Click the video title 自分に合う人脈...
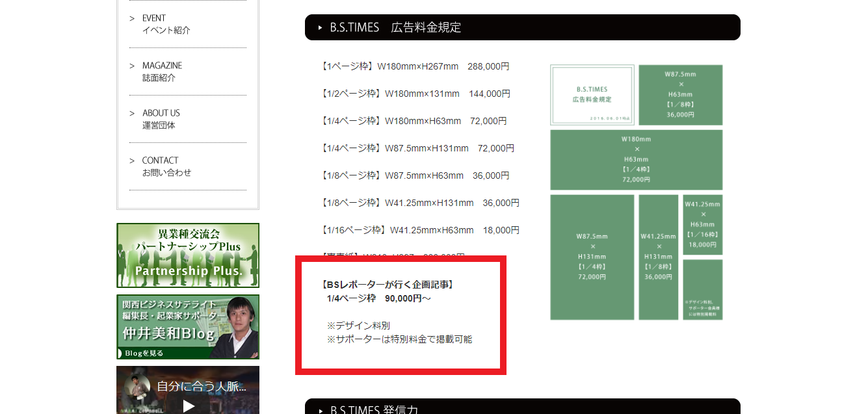This screenshot has width=868, height=414. (x=202, y=386)
